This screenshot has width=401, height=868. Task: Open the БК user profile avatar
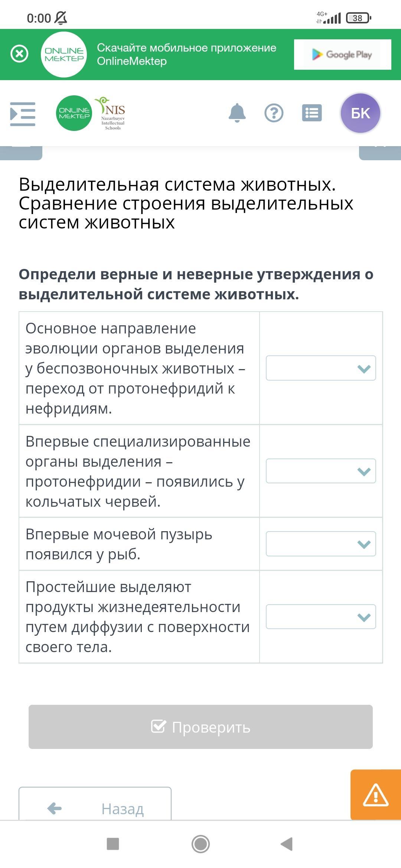pos(361,113)
